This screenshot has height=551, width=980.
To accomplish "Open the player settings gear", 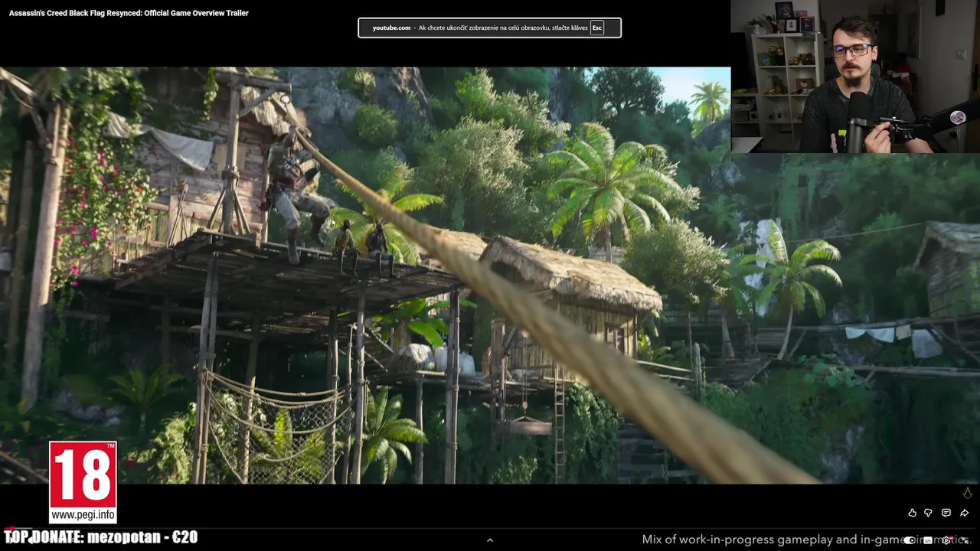I will tap(947, 540).
